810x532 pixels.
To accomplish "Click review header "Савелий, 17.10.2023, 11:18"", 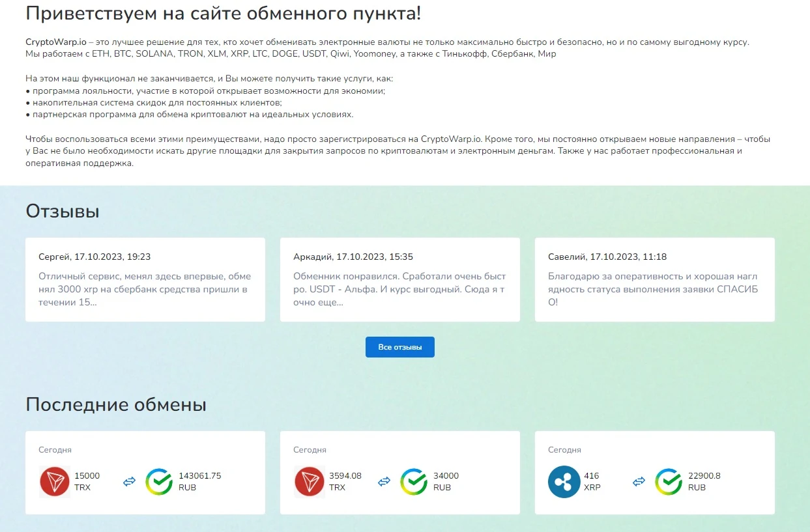I will pyautogui.click(x=607, y=257).
